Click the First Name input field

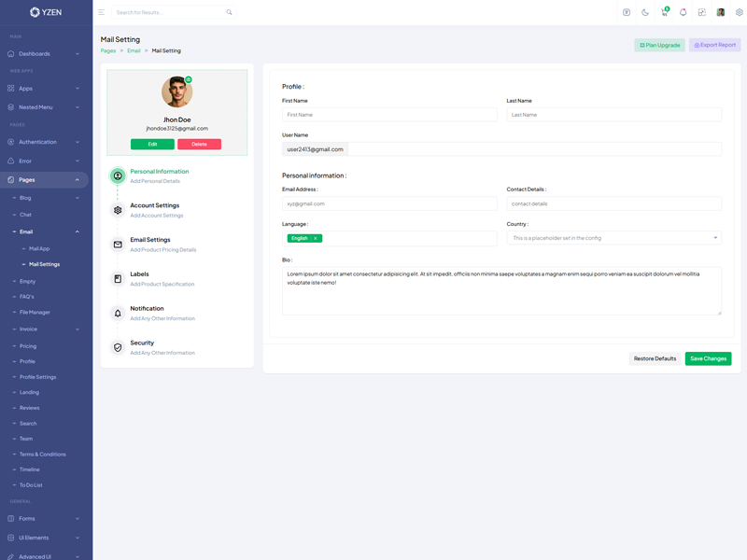(389, 115)
